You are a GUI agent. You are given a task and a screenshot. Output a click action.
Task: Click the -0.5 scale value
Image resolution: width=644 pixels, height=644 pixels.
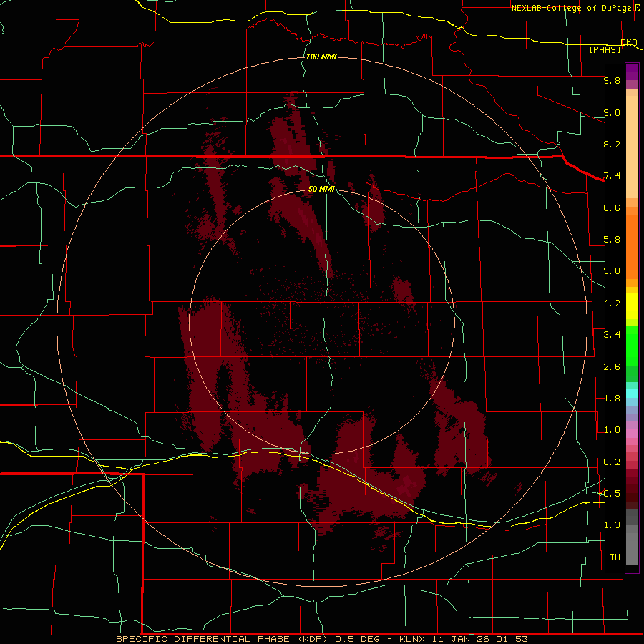click(x=609, y=494)
